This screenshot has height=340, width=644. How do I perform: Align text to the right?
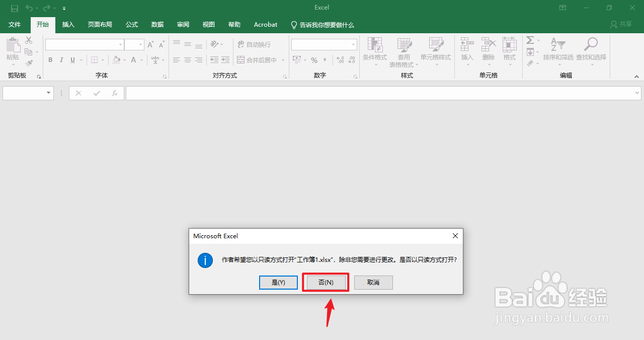[199, 60]
